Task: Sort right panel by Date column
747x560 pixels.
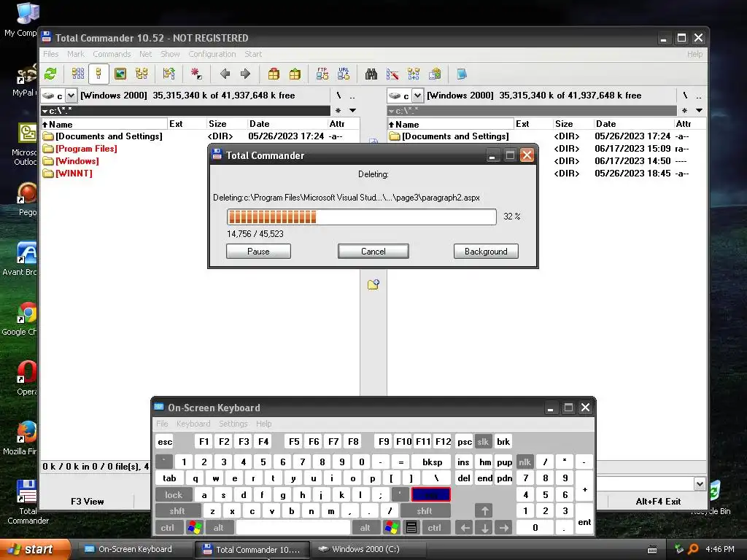Action: 634,124
